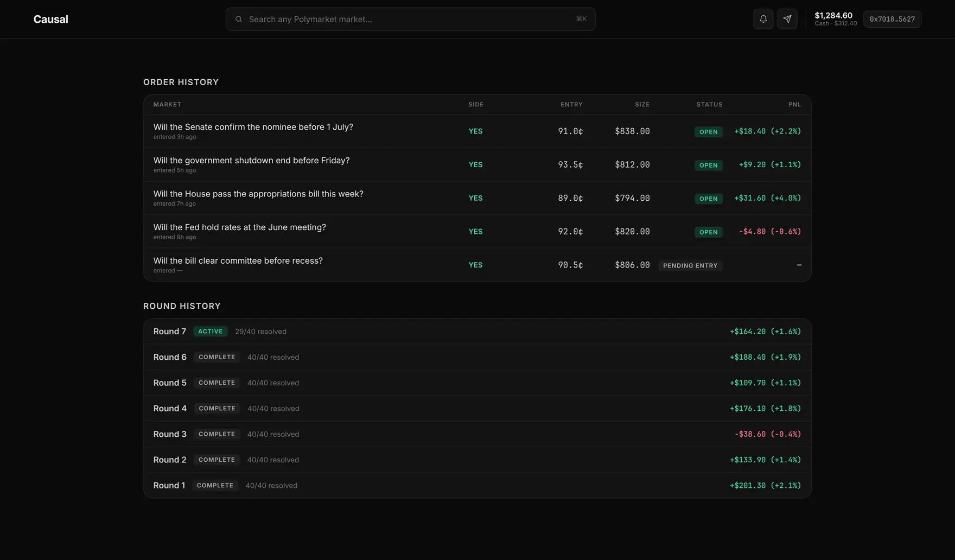This screenshot has height=560, width=955.
Task: Click the $812.00 size value
Action: 632,164
